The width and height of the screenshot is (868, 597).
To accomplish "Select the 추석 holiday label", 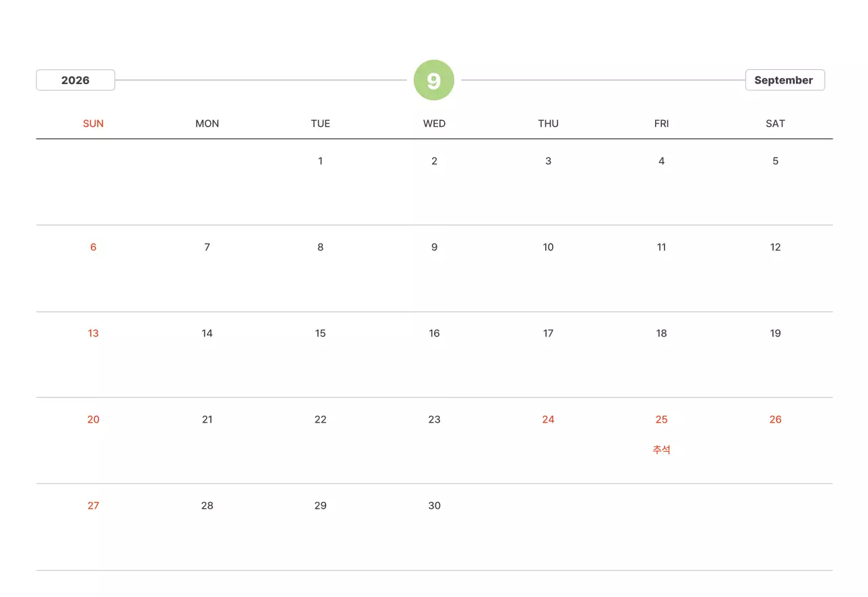I will click(x=661, y=449).
